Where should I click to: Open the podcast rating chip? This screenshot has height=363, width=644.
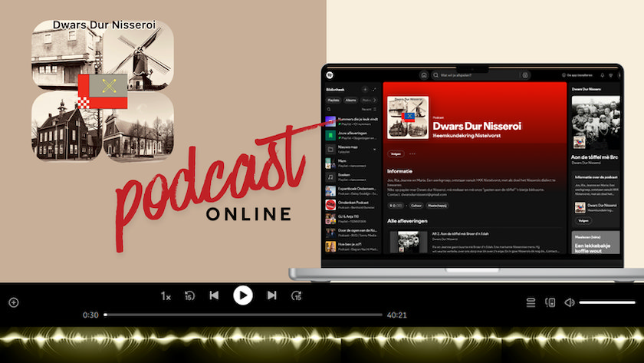click(x=396, y=205)
